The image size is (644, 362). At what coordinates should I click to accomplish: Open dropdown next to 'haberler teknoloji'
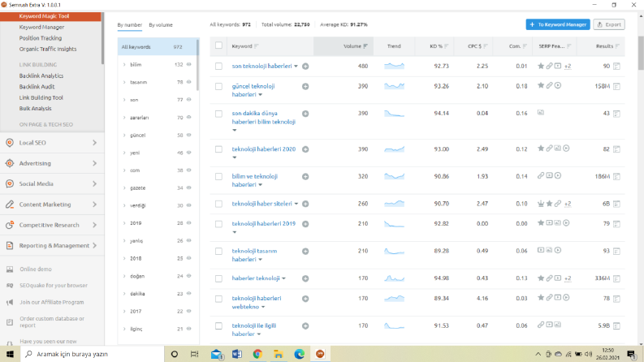(x=283, y=278)
